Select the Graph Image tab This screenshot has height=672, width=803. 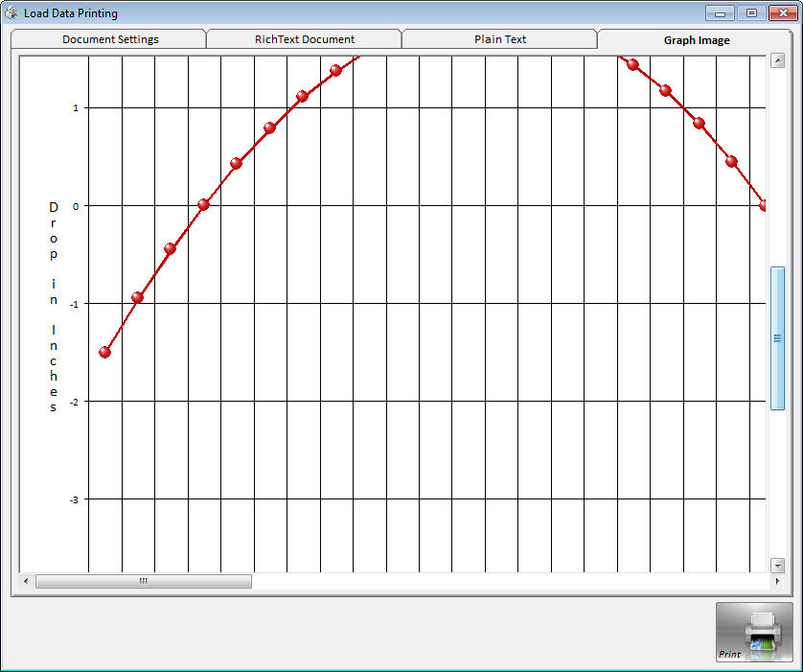pos(697,40)
